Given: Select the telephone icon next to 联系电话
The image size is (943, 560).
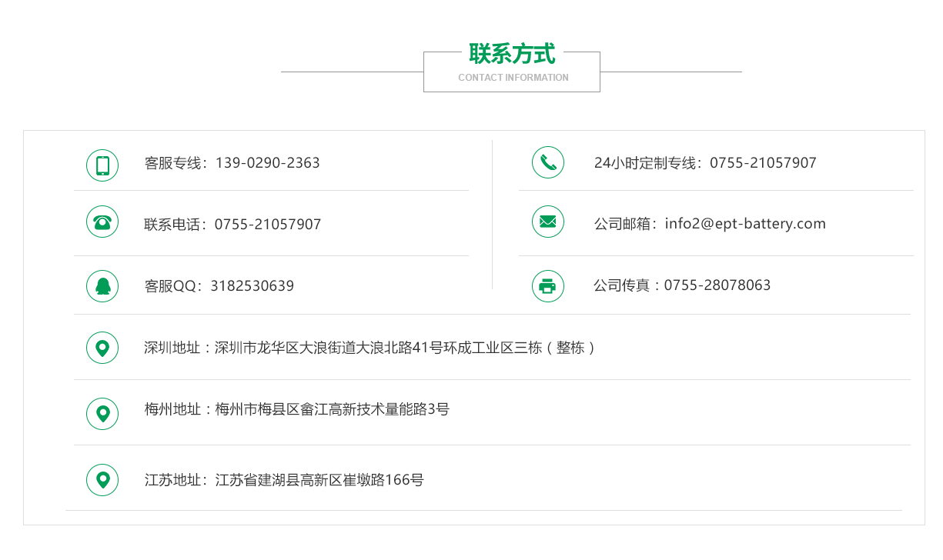Looking at the screenshot, I should tap(102, 222).
